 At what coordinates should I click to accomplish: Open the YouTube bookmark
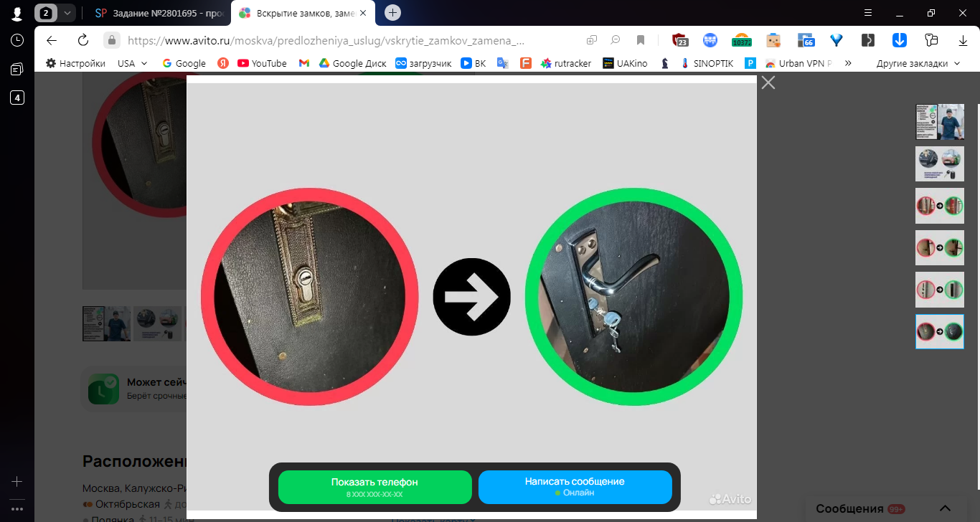point(262,63)
